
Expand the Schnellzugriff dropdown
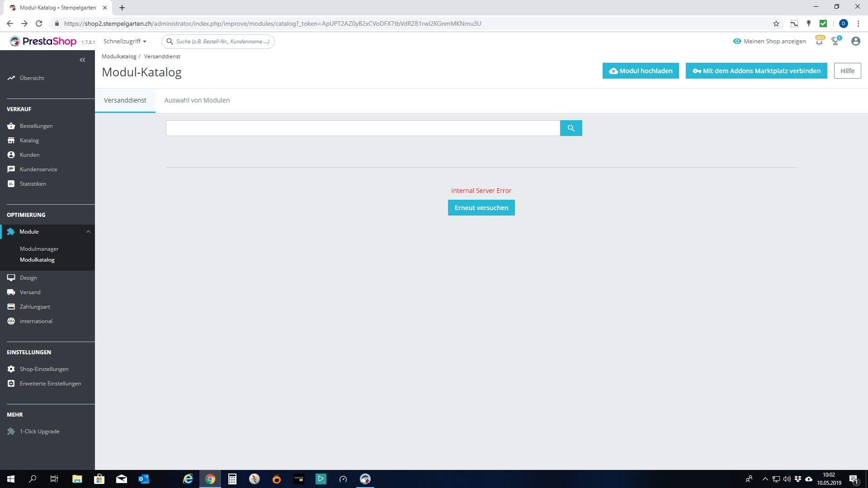[x=125, y=41]
